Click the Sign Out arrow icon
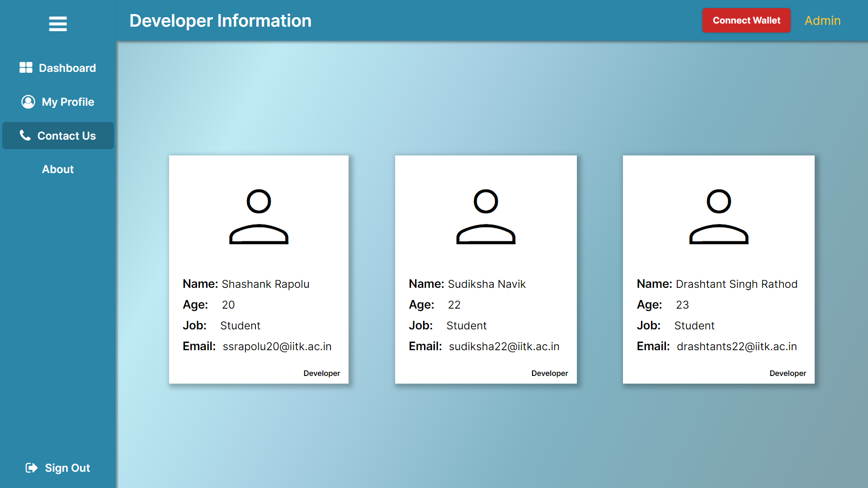This screenshot has height=488, width=868. [32, 468]
